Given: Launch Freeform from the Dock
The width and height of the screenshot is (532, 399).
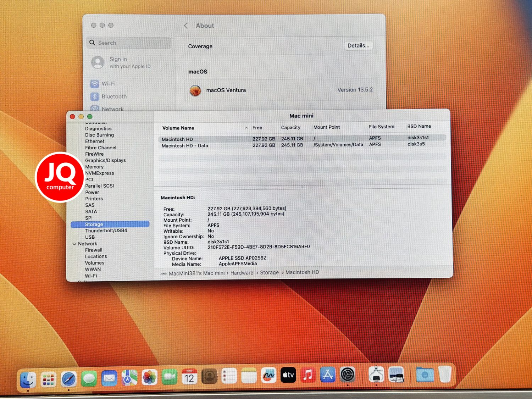Looking at the screenshot, I should tap(268, 375).
